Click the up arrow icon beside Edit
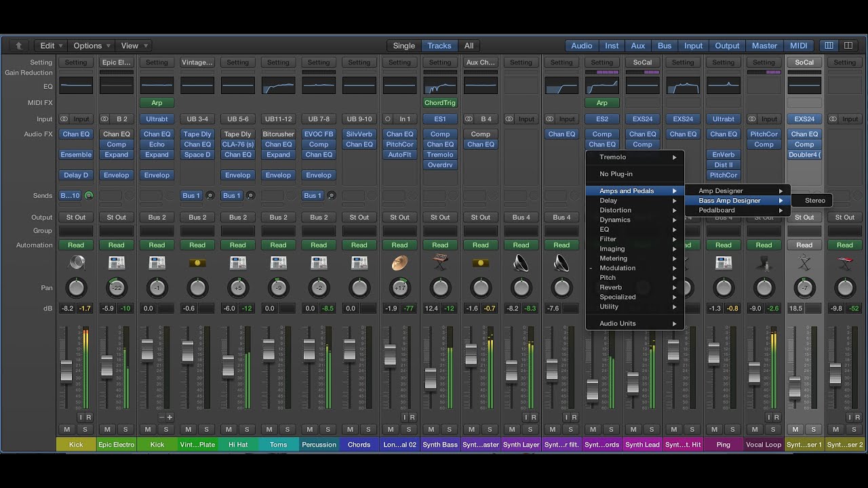Image resolution: width=868 pixels, height=488 pixels. pyautogui.click(x=18, y=46)
